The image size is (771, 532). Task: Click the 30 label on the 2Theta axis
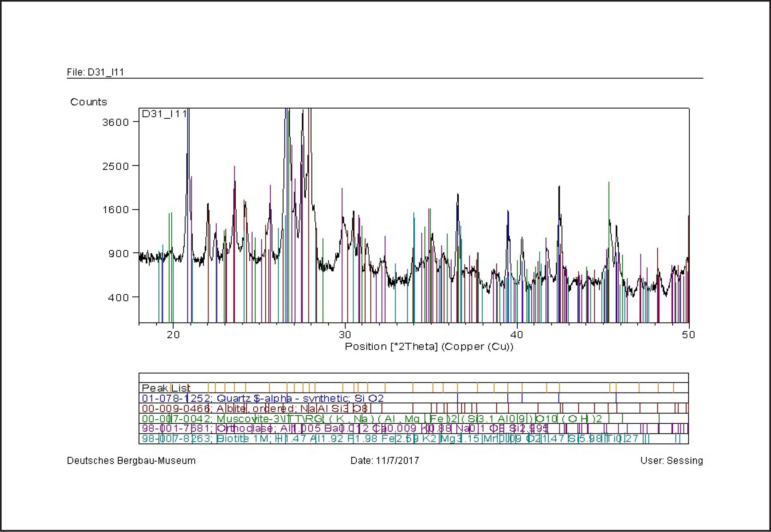345,334
